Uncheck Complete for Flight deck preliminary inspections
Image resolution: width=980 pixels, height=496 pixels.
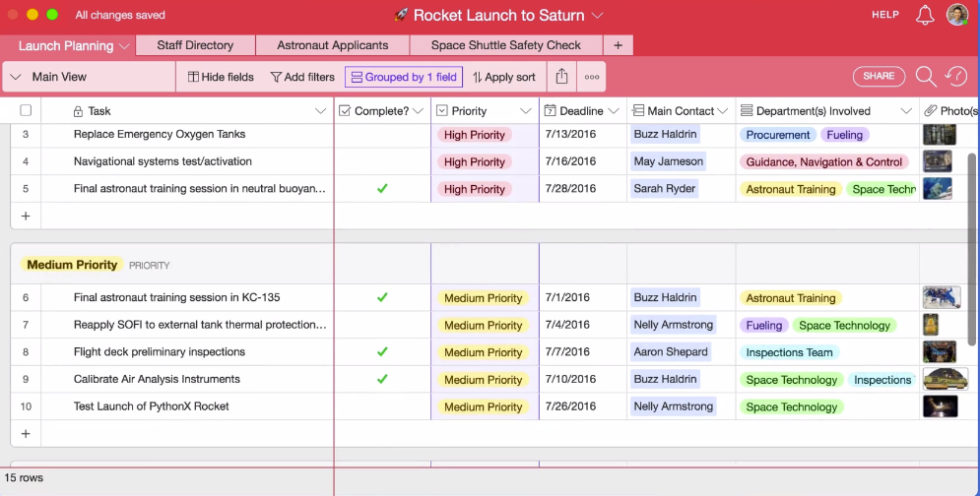pyautogui.click(x=382, y=351)
